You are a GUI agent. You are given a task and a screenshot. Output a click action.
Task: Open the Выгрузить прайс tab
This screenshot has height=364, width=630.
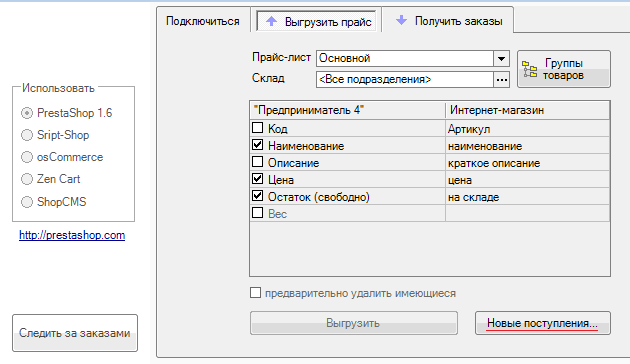[x=317, y=21]
